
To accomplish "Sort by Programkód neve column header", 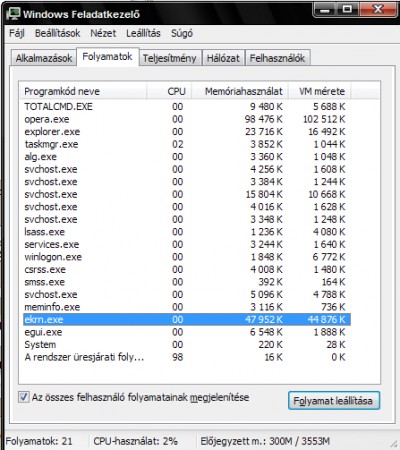I will click(x=83, y=91).
